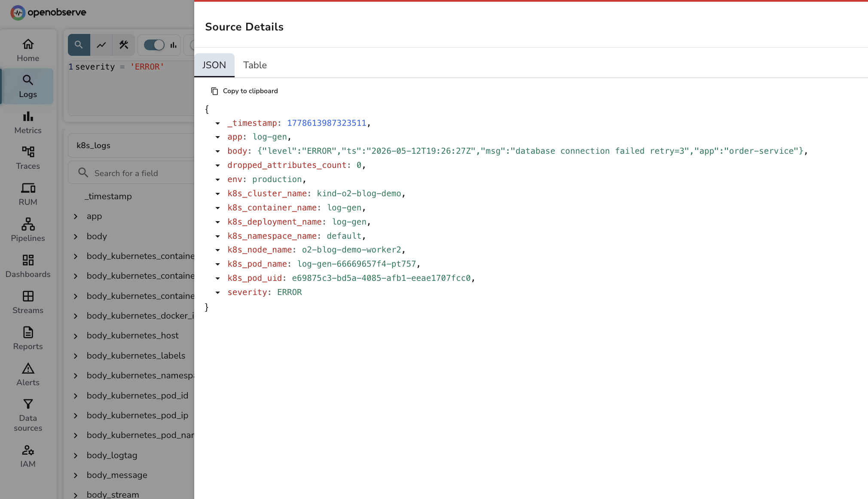Viewport: 868px width, 499px height.
Task: Expand the body_kubernetes_host field
Action: tap(76, 336)
